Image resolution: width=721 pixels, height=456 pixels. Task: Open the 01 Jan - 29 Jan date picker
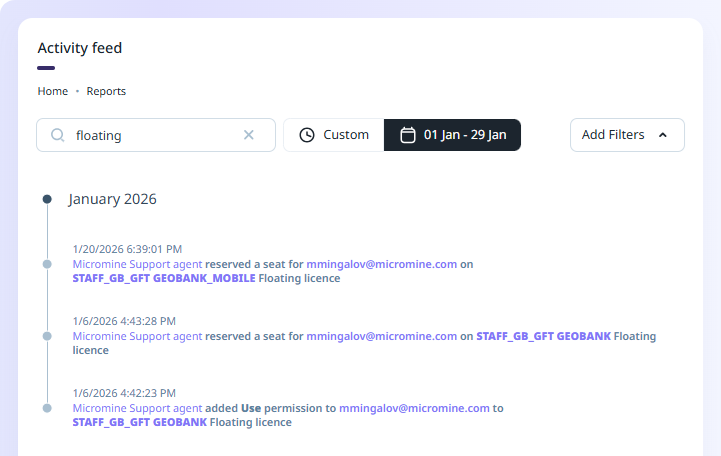[453, 135]
